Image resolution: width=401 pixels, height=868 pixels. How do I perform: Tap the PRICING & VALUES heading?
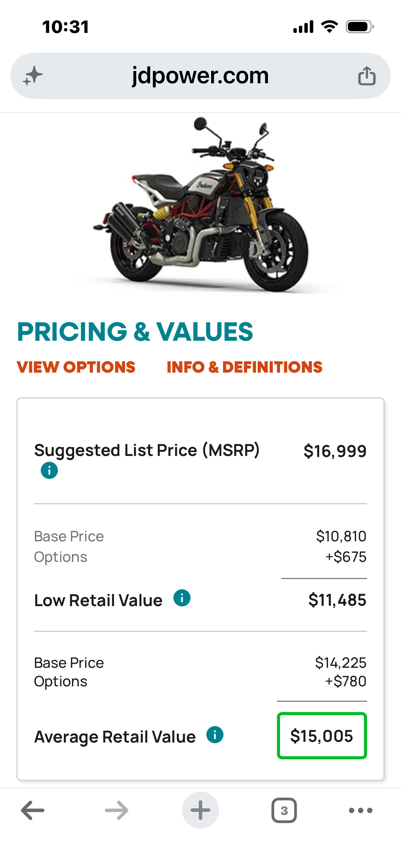click(x=135, y=332)
